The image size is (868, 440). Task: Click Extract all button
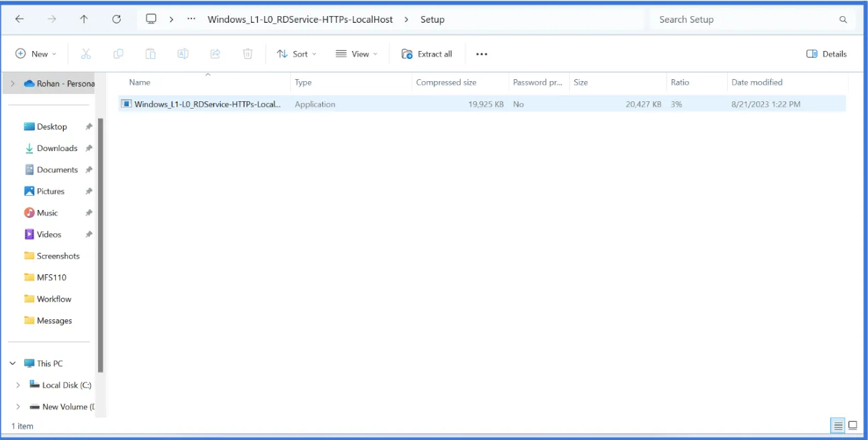[x=427, y=54]
